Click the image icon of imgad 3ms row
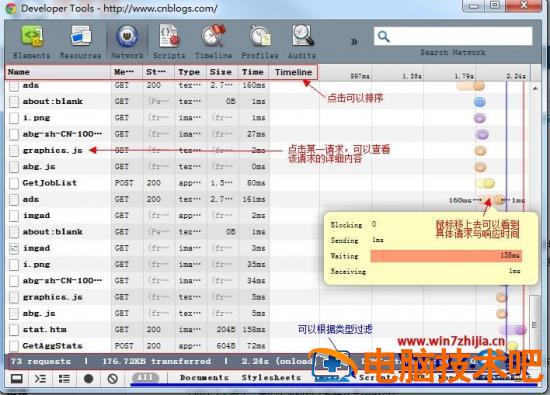Screen dimensions: 550x395 pyautogui.click(x=14, y=248)
